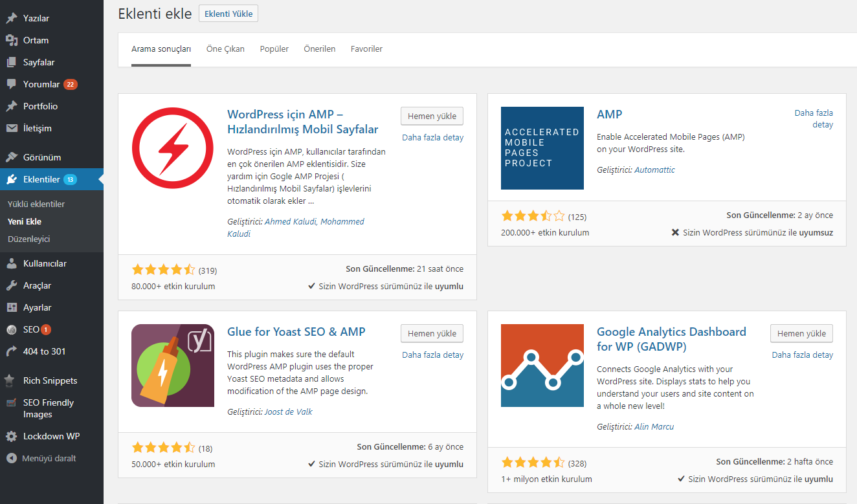Install Google Analytics Dashboard with Hemen yükle
The height and width of the screenshot is (504, 857).
pyautogui.click(x=801, y=334)
